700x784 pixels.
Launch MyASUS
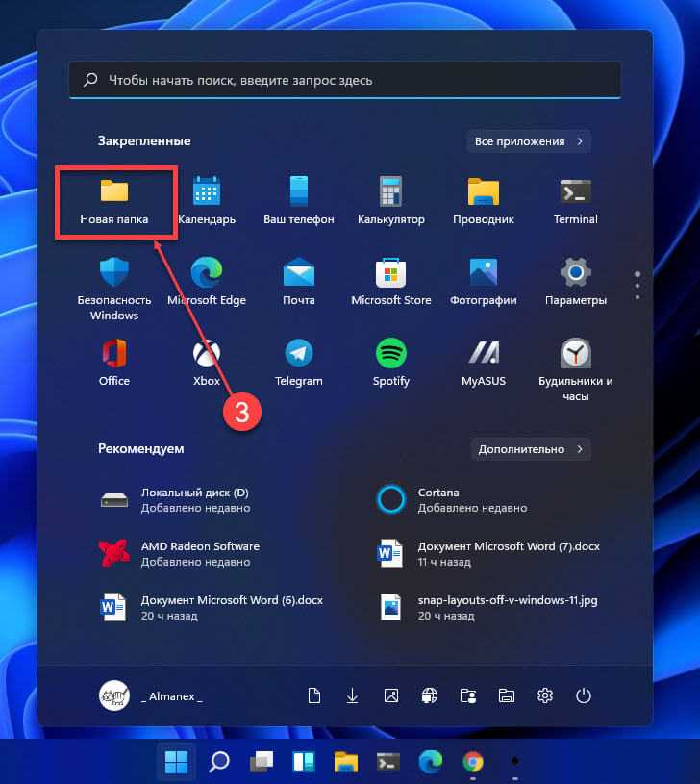point(483,364)
